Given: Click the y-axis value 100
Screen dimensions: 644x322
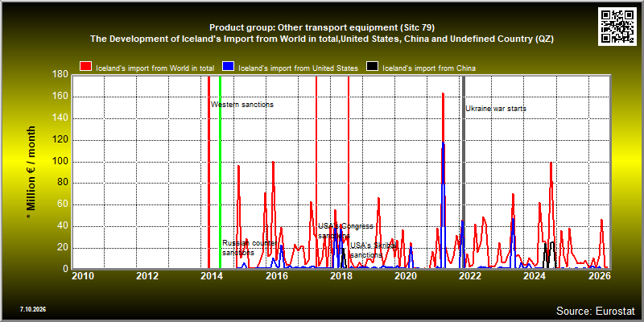Looking at the screenshot, I should coord(60,162).
